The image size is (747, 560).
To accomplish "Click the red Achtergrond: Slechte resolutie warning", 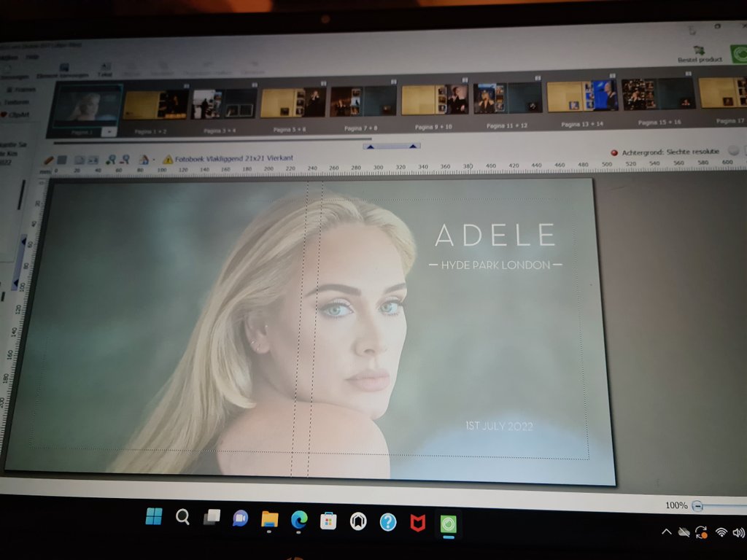I will click(665, 152).
